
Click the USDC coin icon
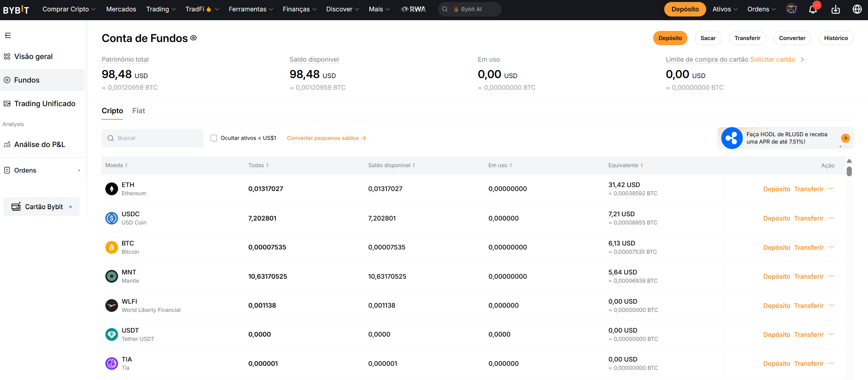(x=111, y=218)
